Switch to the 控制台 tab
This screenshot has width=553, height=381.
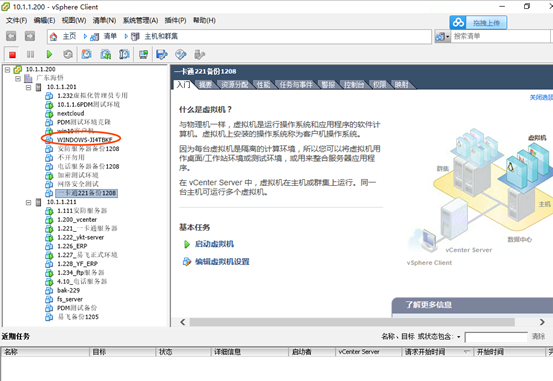pos(354,85)
